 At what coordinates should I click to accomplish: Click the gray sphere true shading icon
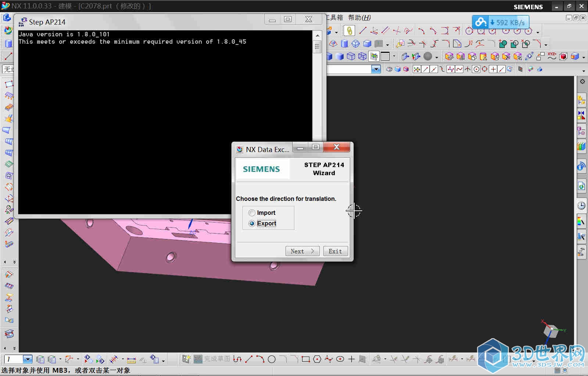(428, 57)
